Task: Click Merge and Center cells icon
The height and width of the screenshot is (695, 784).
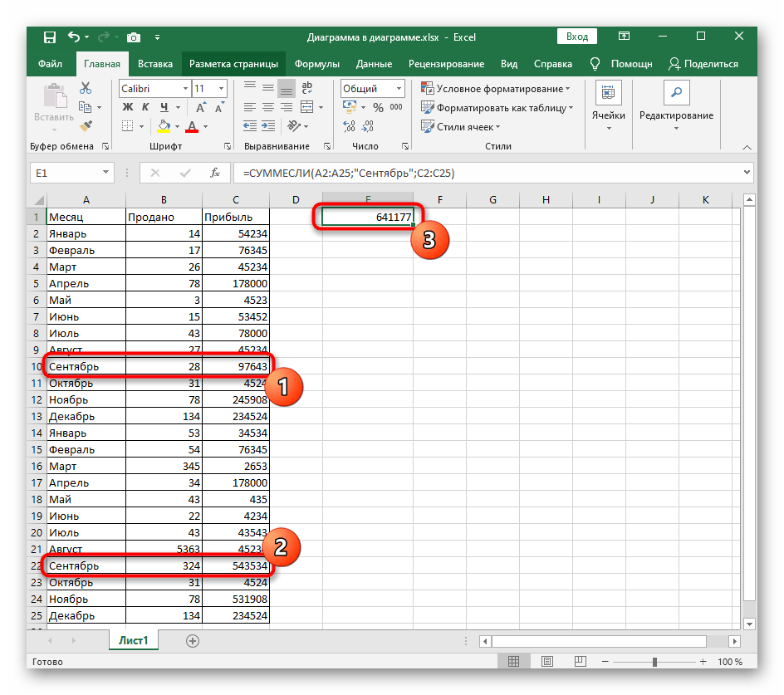Action: pyautogui.click(x=306, y=107)
